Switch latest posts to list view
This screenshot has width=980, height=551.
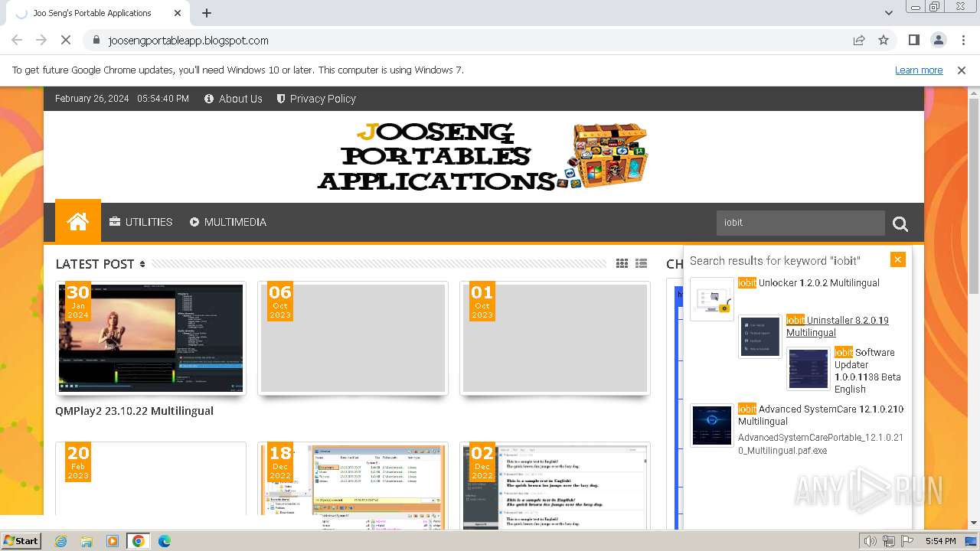tap(642, 263)
